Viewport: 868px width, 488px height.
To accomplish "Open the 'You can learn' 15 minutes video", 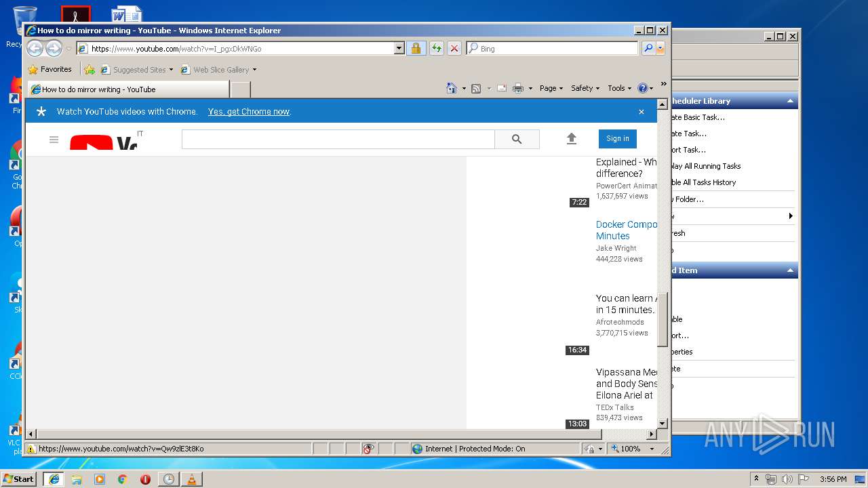I will click(x=627, y=304).
